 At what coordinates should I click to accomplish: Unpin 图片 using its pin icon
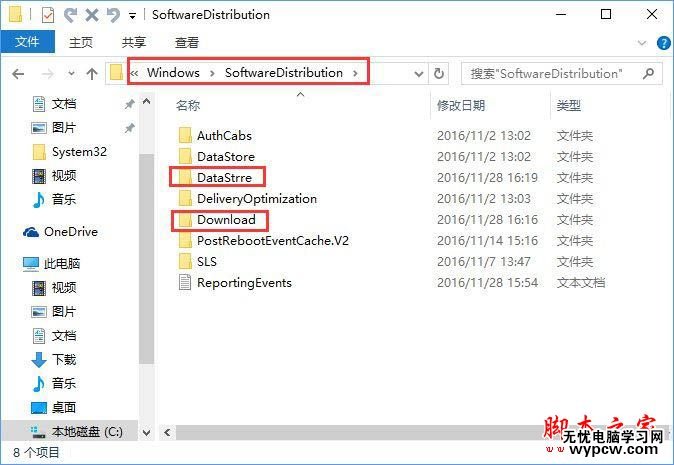129,128
